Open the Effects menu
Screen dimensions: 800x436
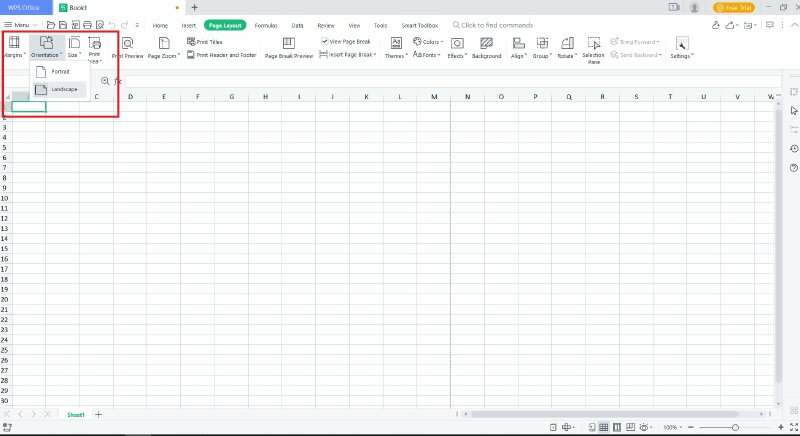tap(457, 47)
